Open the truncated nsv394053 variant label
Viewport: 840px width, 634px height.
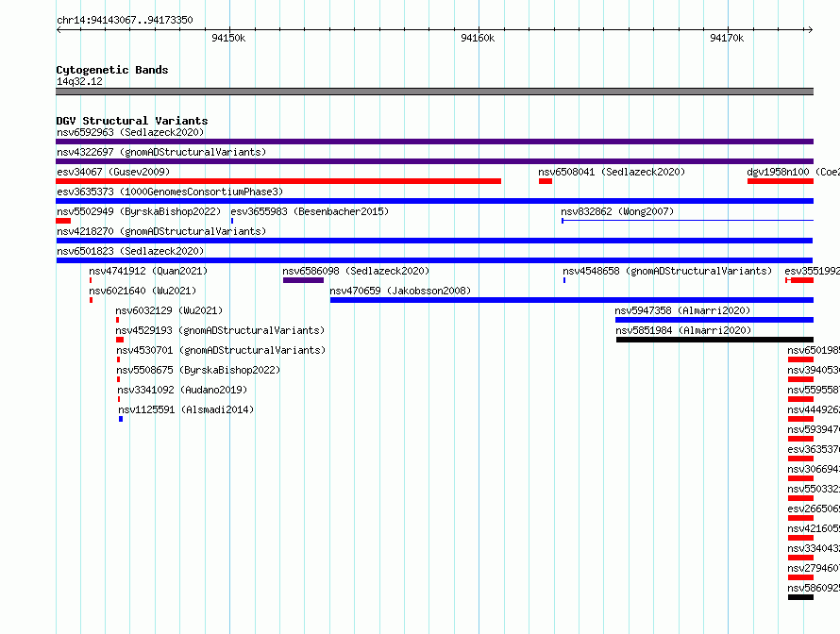tap(814, 370)
